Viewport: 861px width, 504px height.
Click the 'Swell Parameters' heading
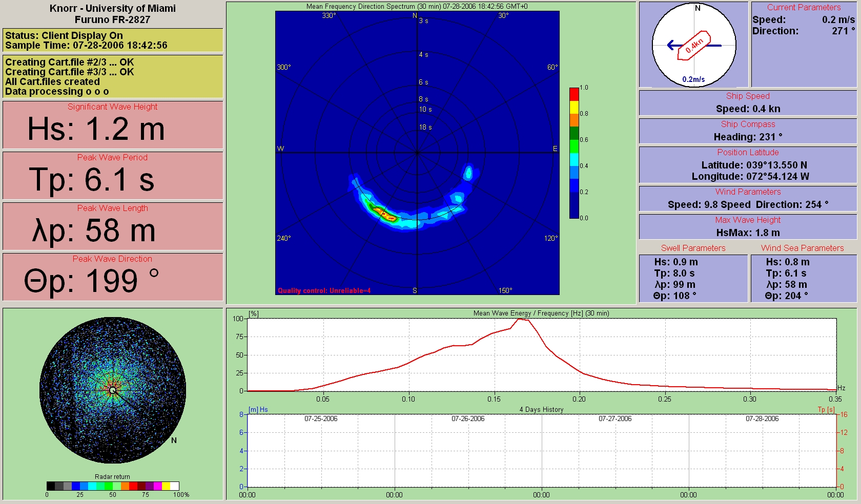point(693,248)
